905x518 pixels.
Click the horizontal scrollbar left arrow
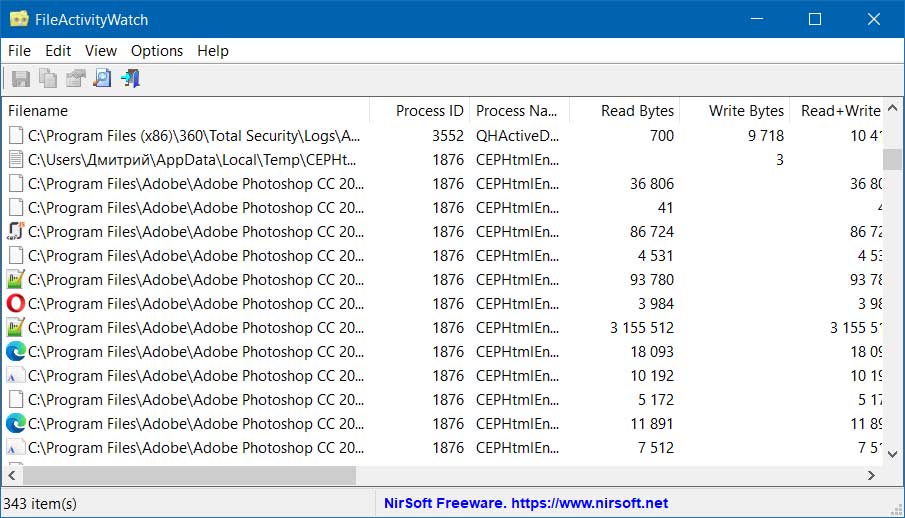click(x=12, y=476)
